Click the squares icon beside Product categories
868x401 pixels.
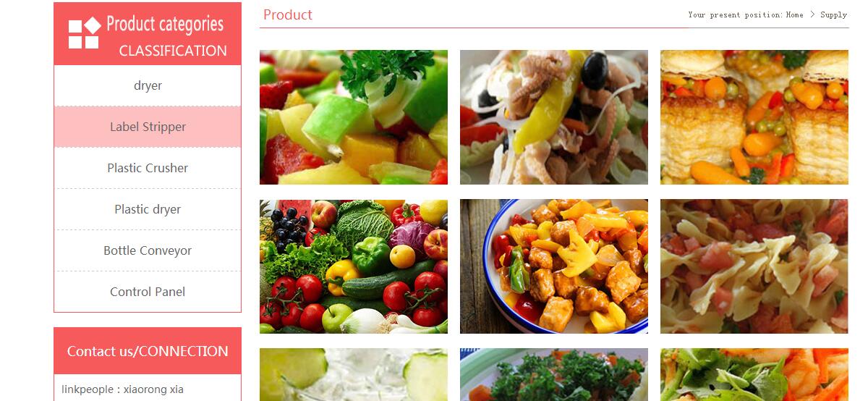tap(84, 33)
